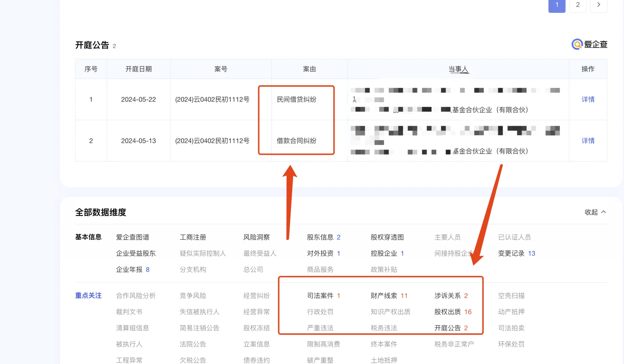Click 商品服务 item

click(x=320, y=270)
